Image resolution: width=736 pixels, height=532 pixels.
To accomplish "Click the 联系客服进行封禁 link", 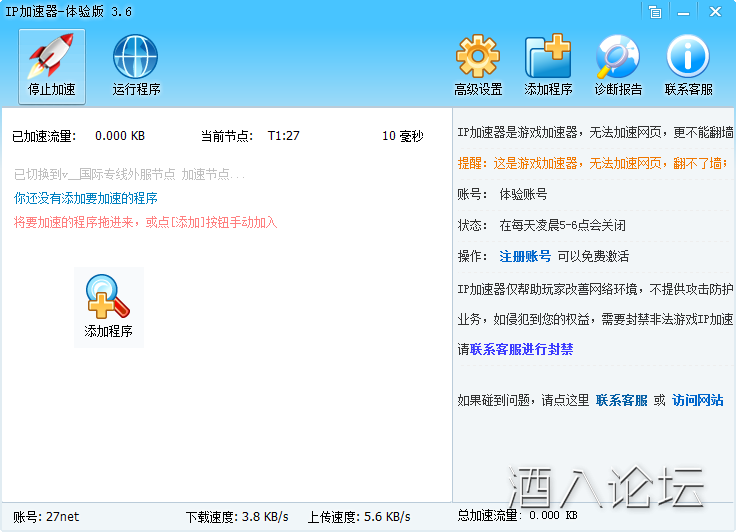I will click(521, 349).
